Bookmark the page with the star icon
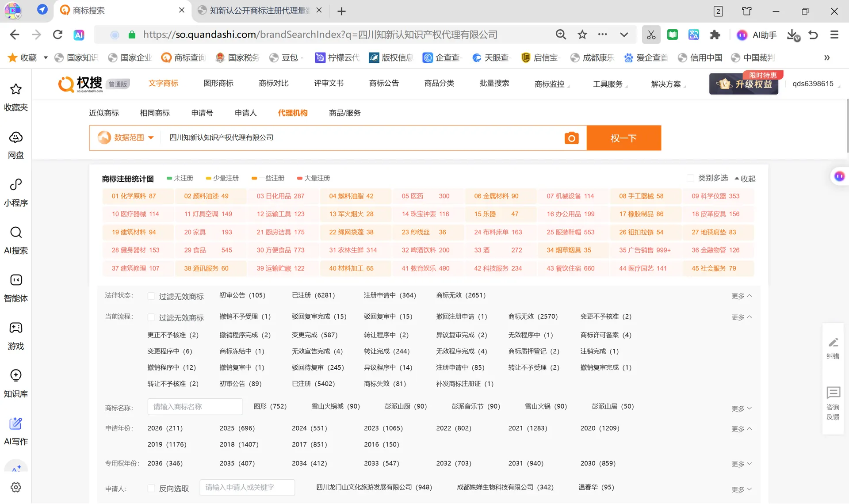The height and width of the screenshot is (504, 849). pos(582,34)
